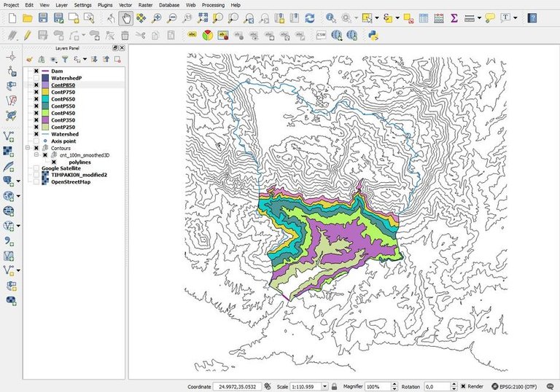Screen dimensions: 560x392
Task: Open the Magnifier percentage spin box
Action: pos(381,386)
